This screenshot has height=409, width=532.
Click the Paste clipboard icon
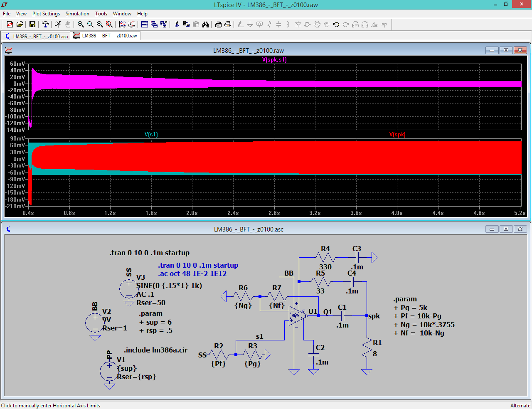196,25
